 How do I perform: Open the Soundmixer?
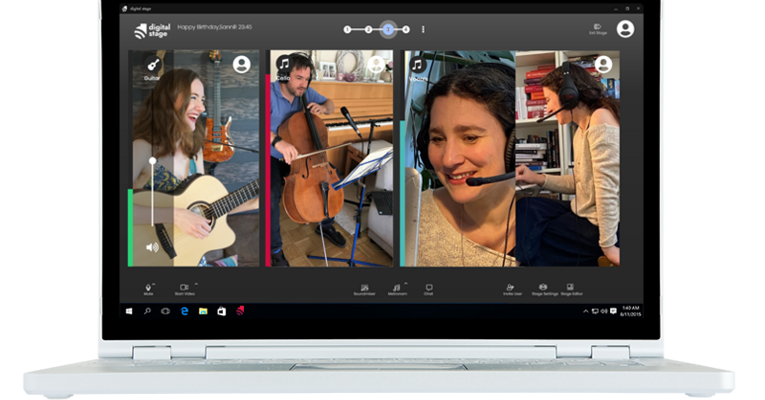coord(364,290)
